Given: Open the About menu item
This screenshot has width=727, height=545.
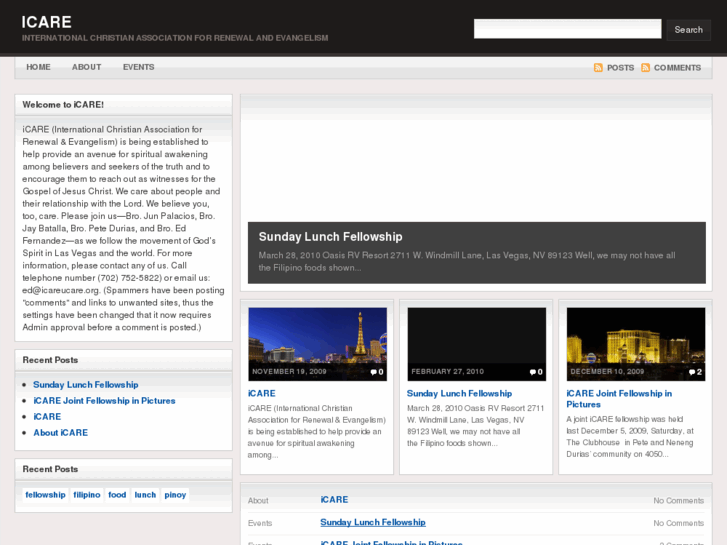Looking at the screenshot, I should click(x=87, y=67).
